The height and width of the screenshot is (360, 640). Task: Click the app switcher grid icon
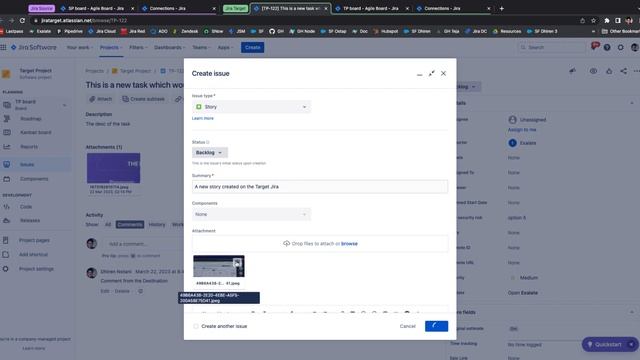3,47
